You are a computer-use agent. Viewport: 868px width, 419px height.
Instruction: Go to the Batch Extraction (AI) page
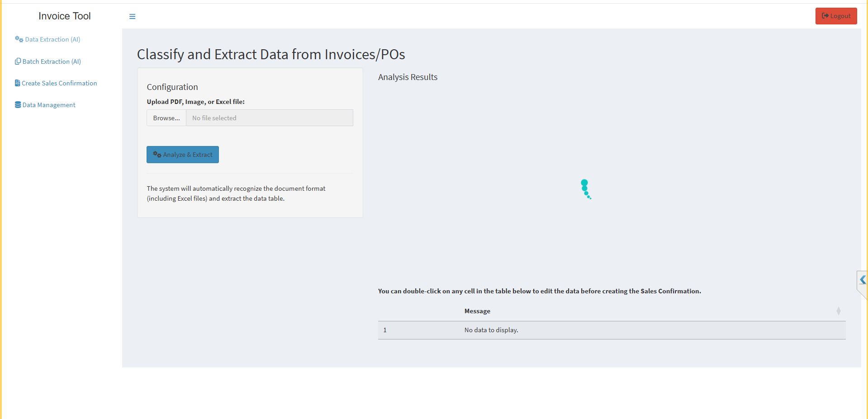(x=52, y=61)
